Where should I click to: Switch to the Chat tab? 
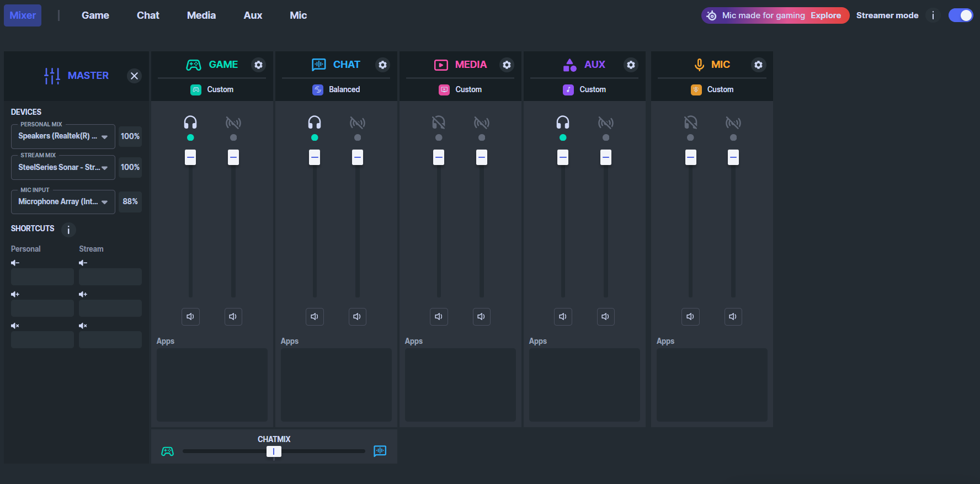[148, 15]
